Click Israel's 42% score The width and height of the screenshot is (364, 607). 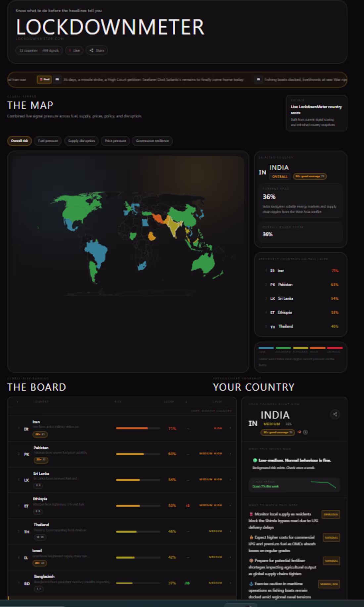pos(172,557)
